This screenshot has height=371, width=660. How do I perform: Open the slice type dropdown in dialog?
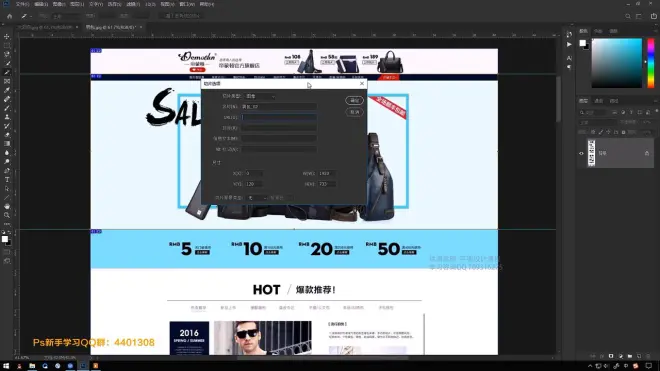[x=260, y=96]
